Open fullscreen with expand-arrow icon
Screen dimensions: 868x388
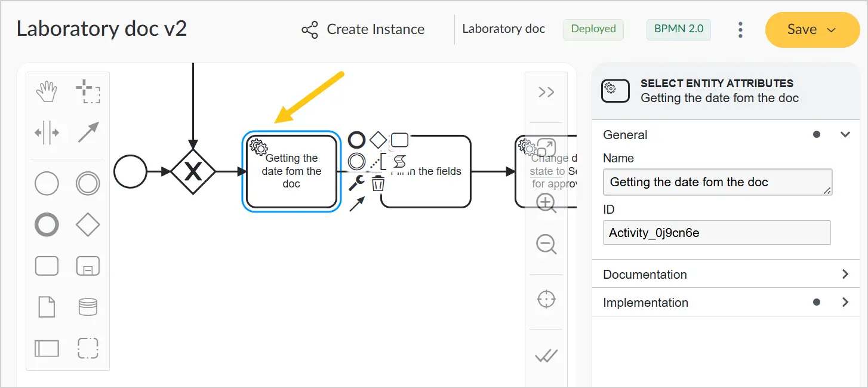(546, 147)
